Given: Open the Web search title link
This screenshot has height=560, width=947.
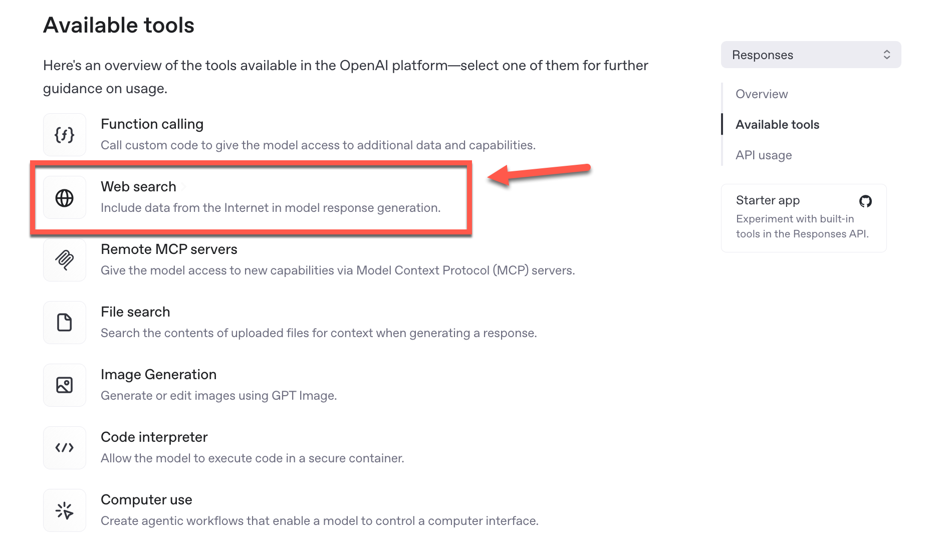Looking at the screenshot, I should coord(138,187).
